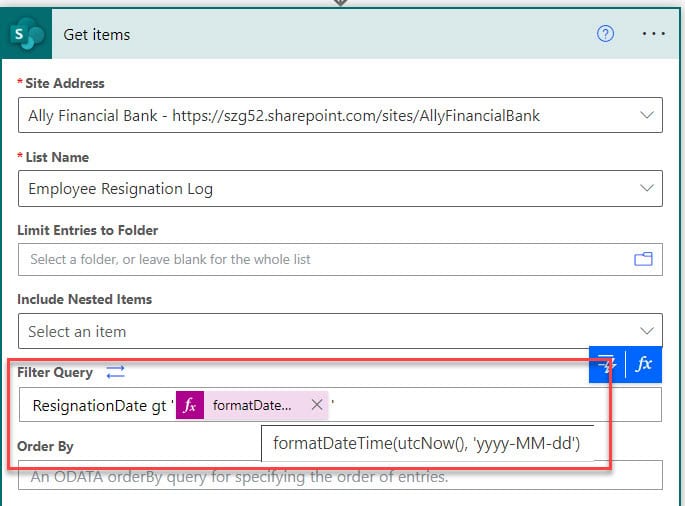The image size is (685, 506).
Task: Expand the Include Nested Items dropdown chevron
Action: tap(647, 331)
